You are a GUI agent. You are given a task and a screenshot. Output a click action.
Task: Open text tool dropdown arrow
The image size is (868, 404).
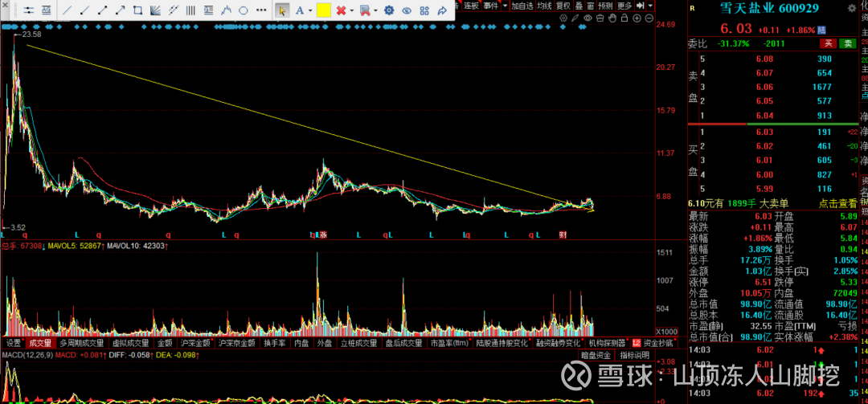tap(310, 10)
